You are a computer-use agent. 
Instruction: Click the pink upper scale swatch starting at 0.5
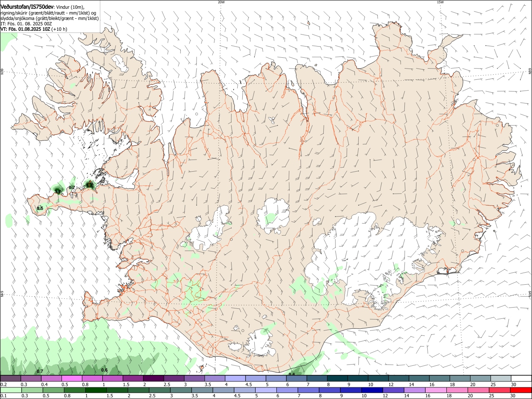[x=71, y=379]
